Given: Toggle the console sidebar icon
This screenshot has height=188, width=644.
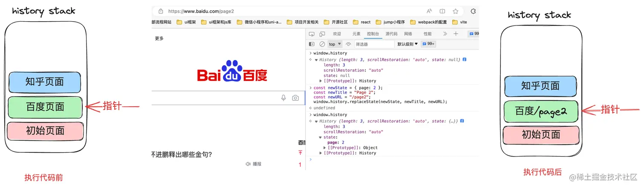Looking at the screenshot, I should [312, 44].
